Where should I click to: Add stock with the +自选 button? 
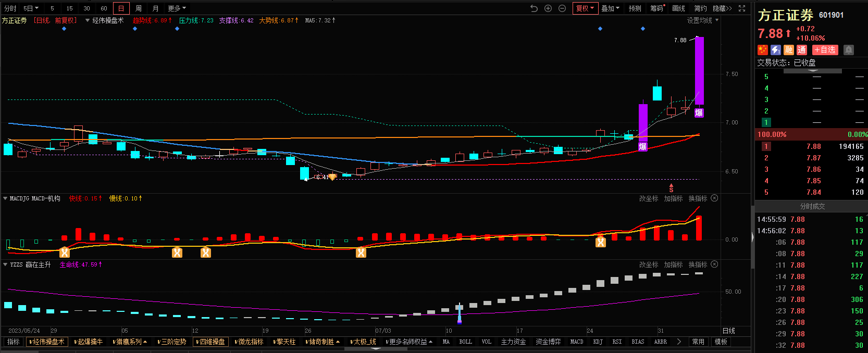825,50
